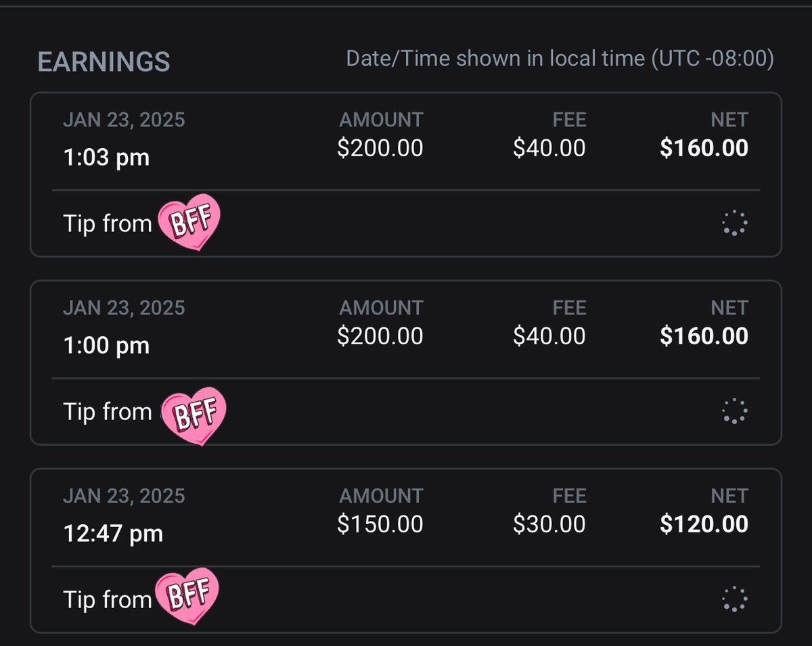The width and height of the screenshot is (812, 646).
Task: Open the 1:03 pm earnings timestamp
Action: coord(106,158)
